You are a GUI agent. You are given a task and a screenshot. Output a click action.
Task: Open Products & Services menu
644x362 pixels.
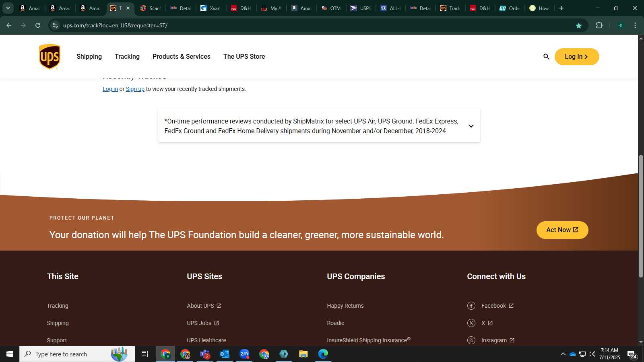[x=182, y=57]
